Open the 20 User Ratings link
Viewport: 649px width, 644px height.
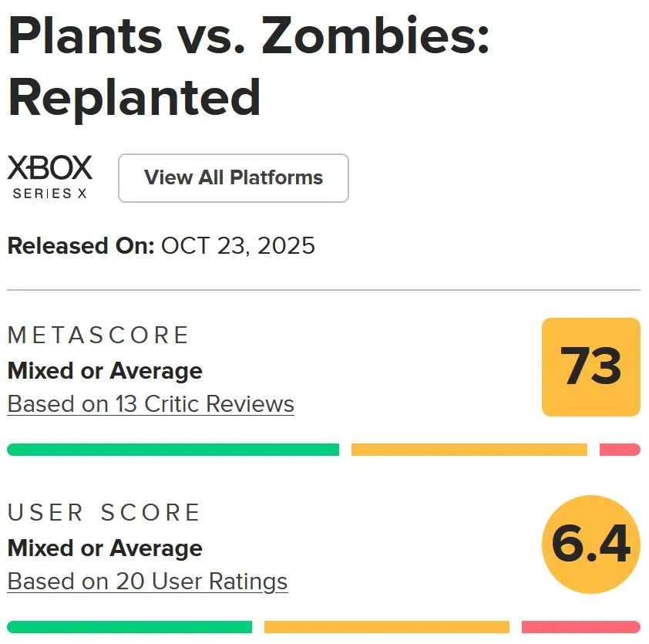point(147,581)
